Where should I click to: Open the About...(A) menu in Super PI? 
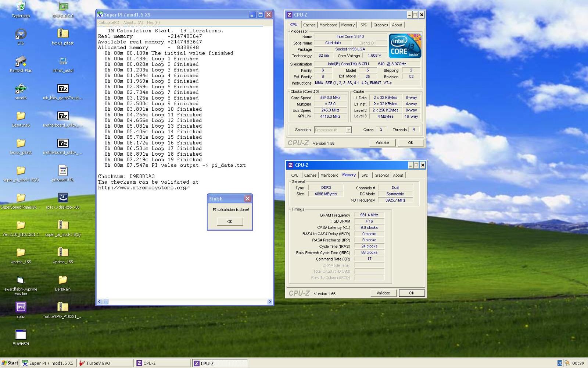pos(133,22)
